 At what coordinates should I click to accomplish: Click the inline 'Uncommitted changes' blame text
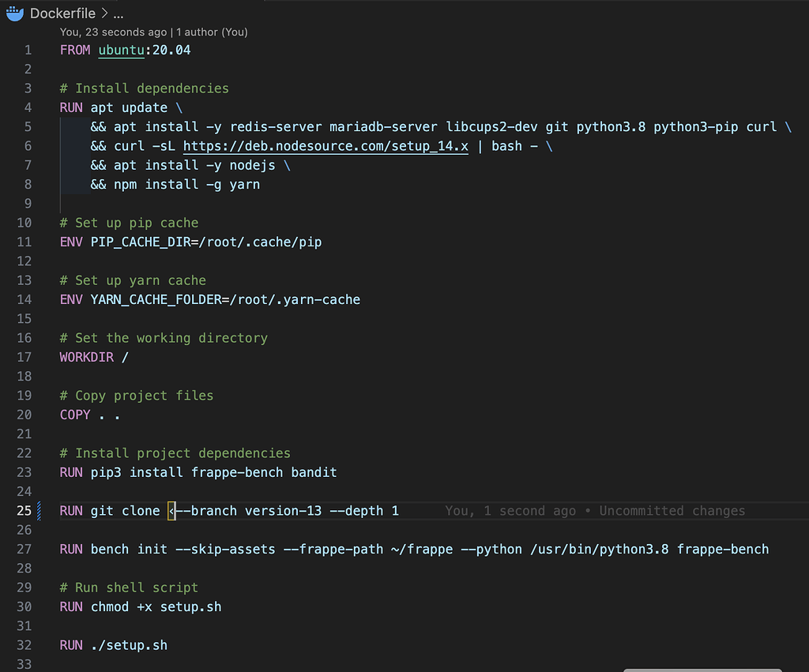(672, 511)
